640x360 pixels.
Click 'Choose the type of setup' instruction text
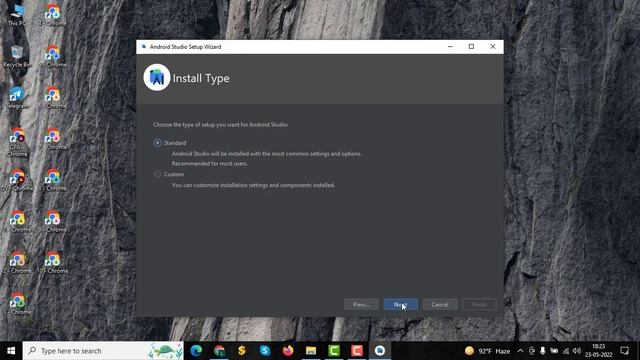[x=220, y=124]
